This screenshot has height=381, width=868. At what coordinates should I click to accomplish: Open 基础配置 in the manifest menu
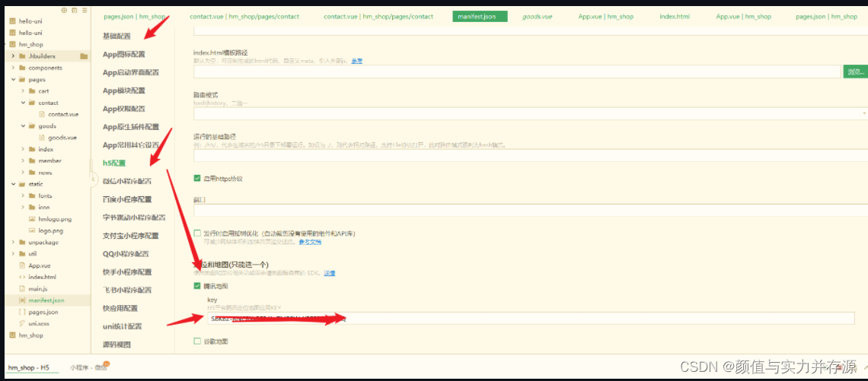coord(116,36)
